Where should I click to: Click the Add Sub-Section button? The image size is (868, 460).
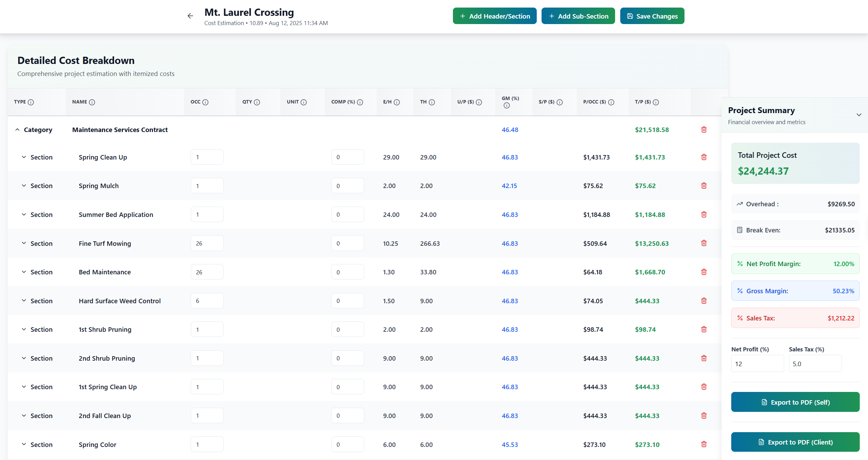(578, 16)
